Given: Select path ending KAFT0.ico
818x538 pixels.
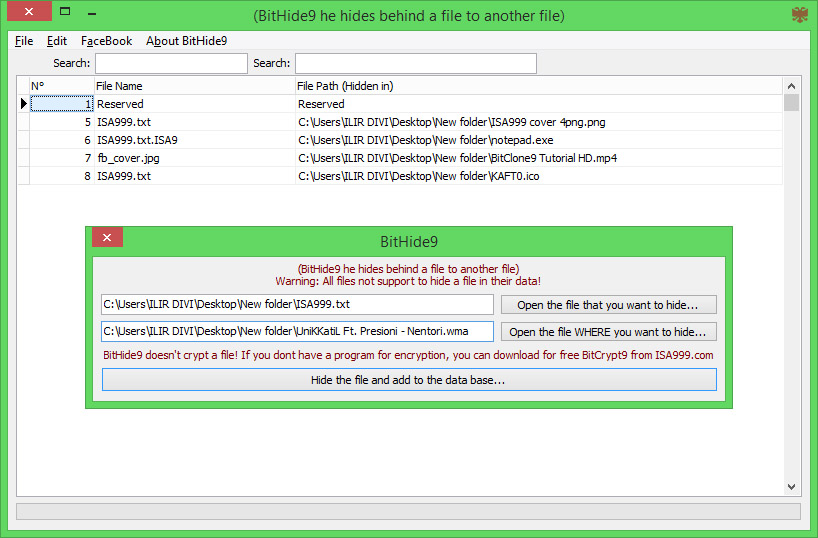Looking at the screenshot, I should [x=538, y=176].
